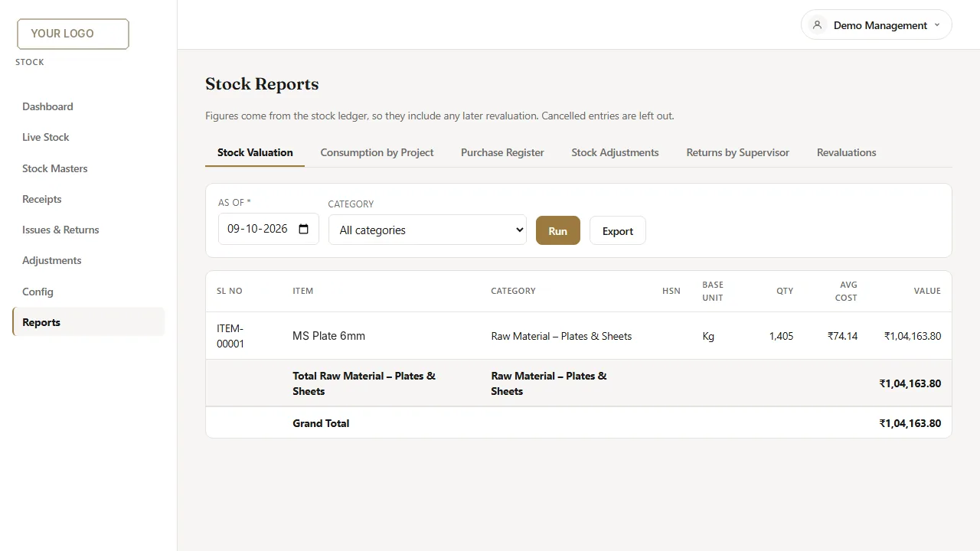Click the YOUR LOGO placeholder
This screenshot has height=551, width=980.
[73, 34]
